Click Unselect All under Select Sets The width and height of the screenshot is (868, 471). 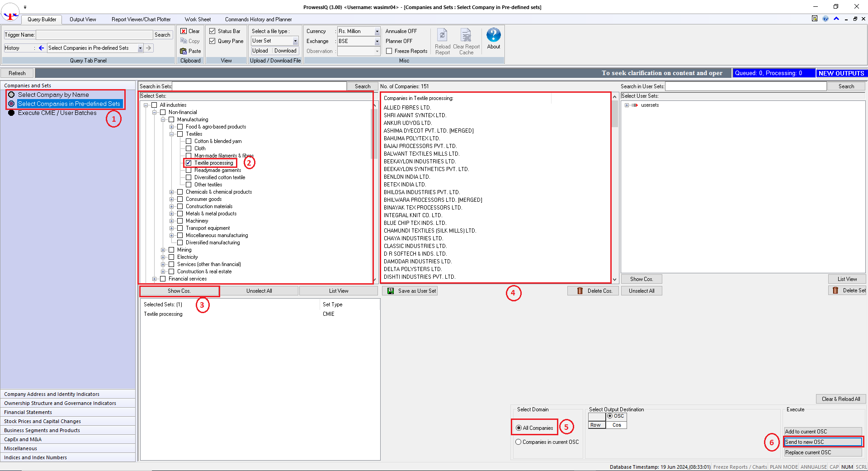pyautogui.click(x=259, y=291)
